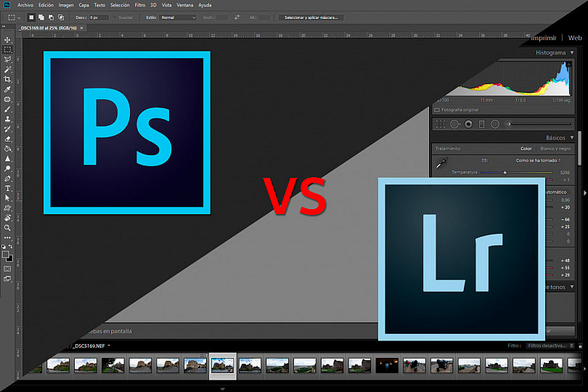Choose Subtract from selection mode
588x392 pixels.
coord(51,17)
